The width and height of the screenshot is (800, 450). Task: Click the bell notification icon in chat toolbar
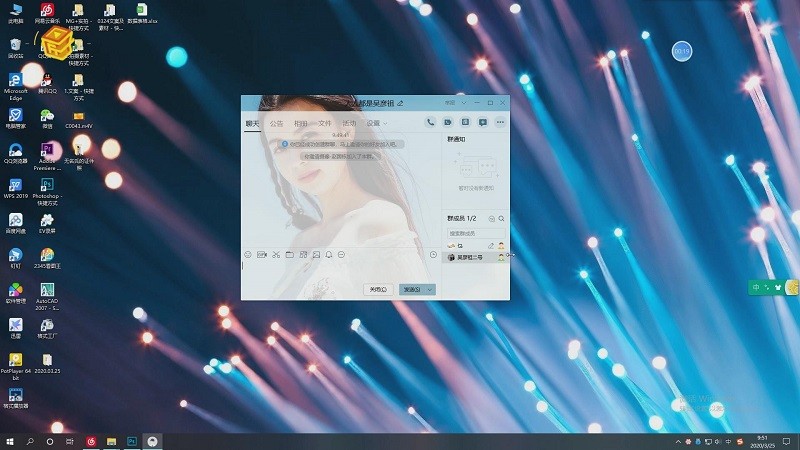pyautogui.click(x=328, y=255)
